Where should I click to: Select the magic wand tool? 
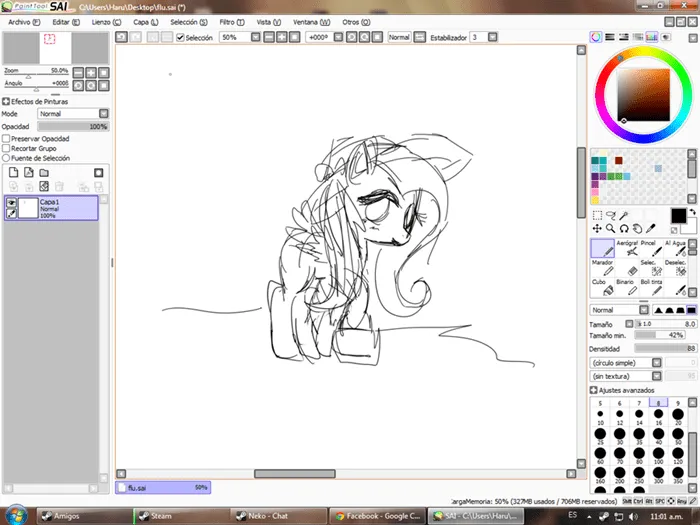point(624,216)
